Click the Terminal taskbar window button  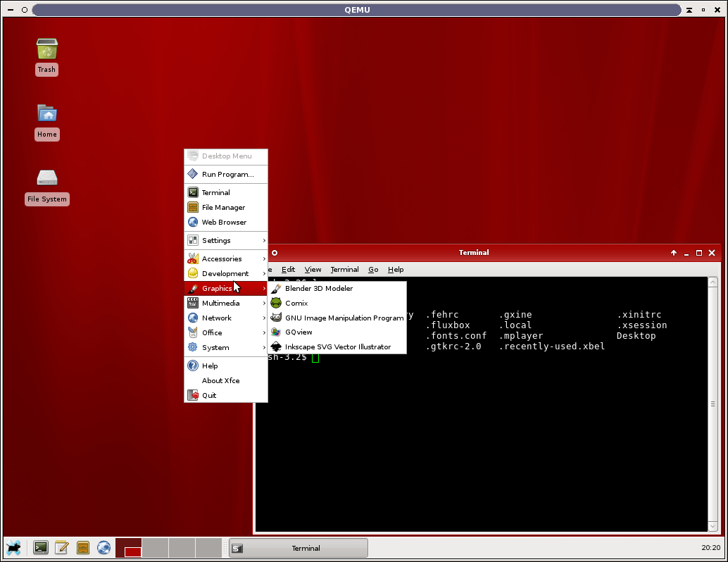[299, 548]
